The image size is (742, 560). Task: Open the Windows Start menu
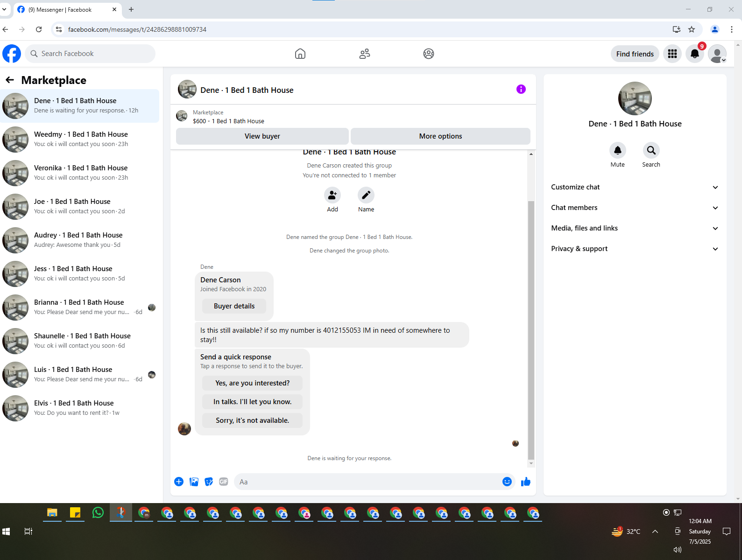tap(6, 532)
